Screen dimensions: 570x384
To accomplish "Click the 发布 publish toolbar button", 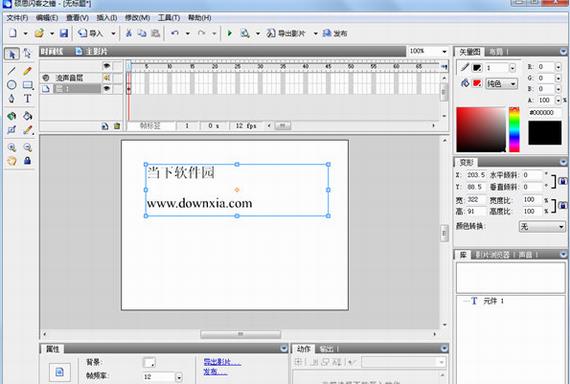I will 335,33.
